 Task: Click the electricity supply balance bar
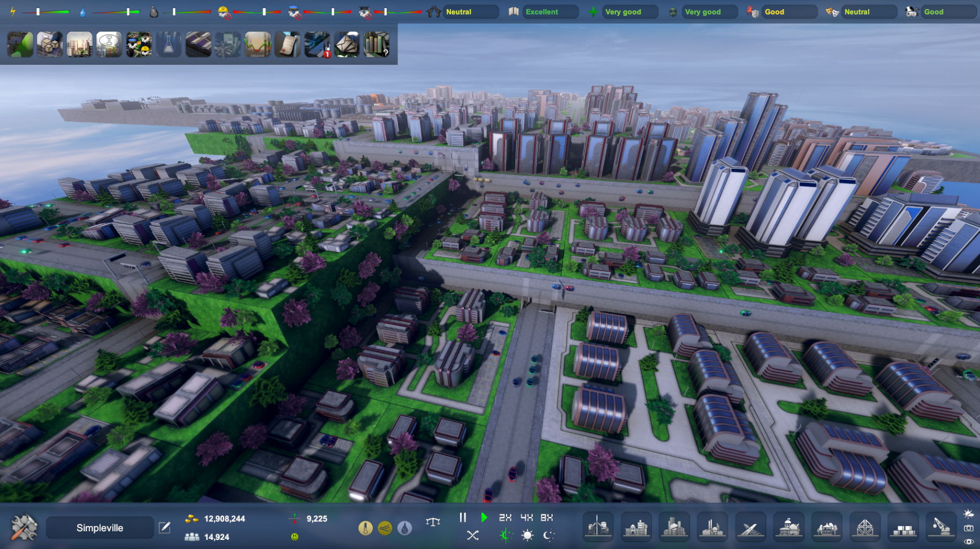(45, 12)
